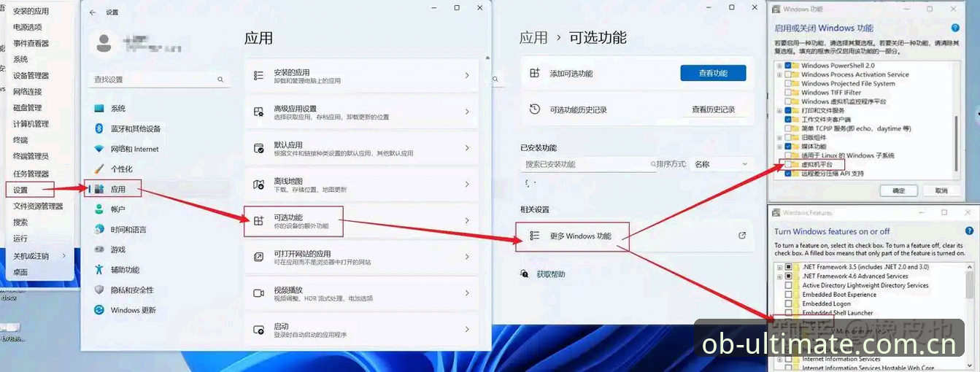Open the 帐户 person icon
The width and height of the screenshot is (980, 372).
(99, 209)
